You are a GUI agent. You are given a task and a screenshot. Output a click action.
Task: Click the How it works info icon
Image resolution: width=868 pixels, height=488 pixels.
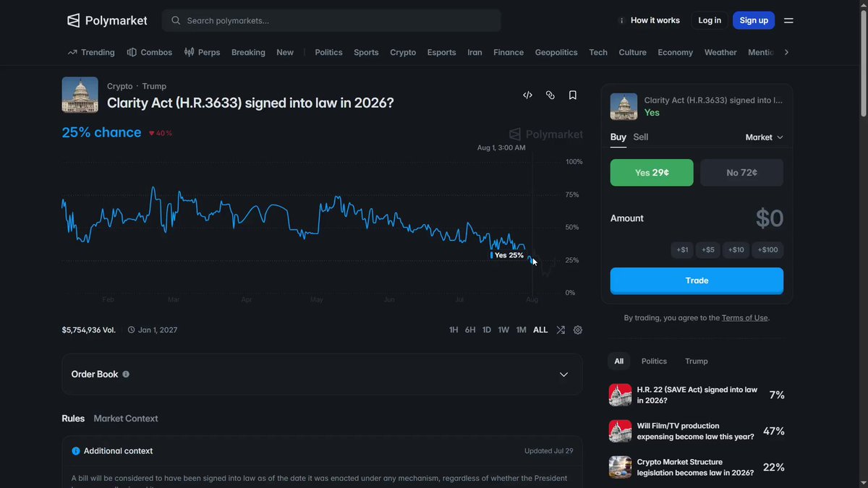621,20
